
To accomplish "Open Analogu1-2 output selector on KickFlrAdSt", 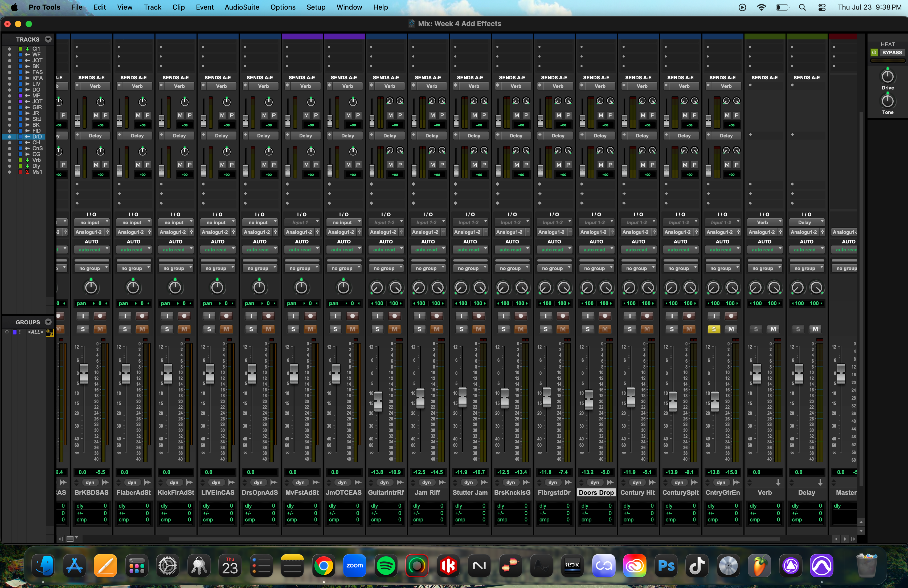I will click(x=173, y=232).
